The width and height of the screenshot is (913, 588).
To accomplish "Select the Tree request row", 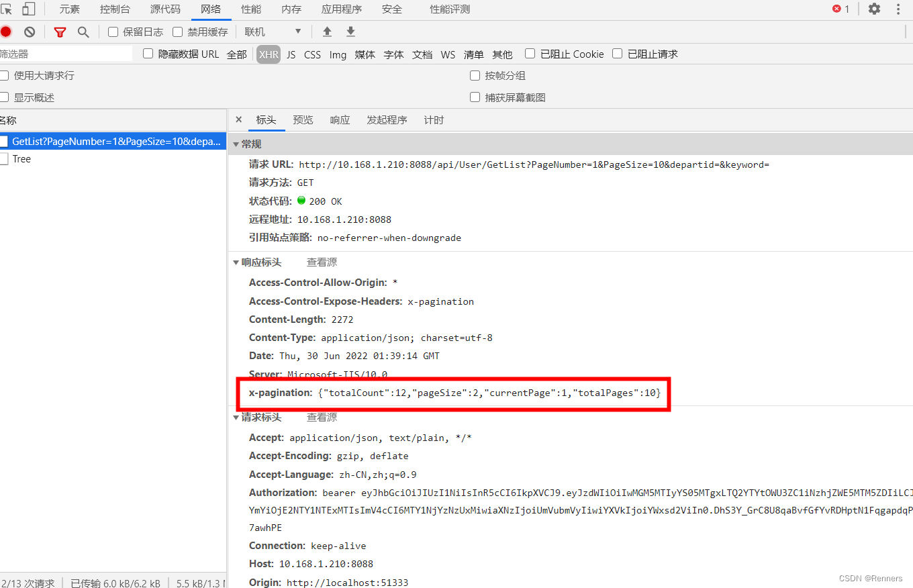I will click(x=113, y=159).
